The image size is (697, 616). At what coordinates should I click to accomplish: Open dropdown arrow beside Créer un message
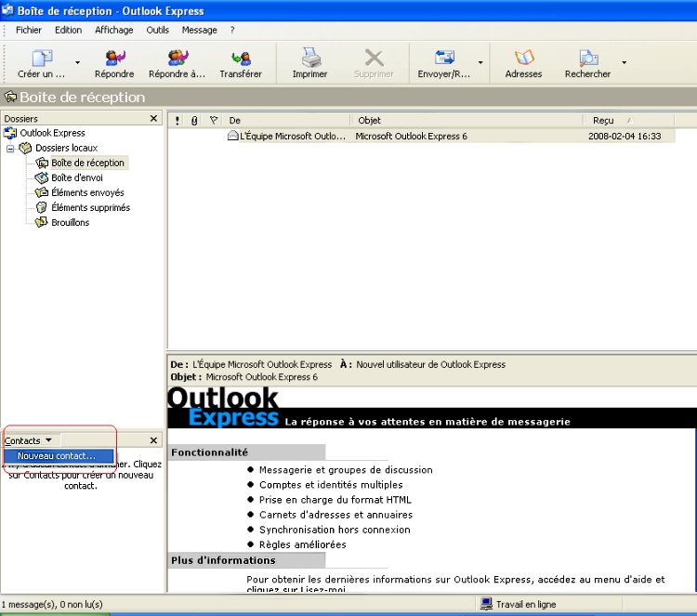[x=77, y=63]
